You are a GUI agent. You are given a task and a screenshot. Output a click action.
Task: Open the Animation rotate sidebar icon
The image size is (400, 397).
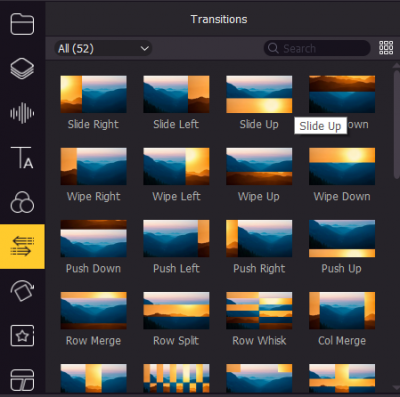tap(22, 291)
